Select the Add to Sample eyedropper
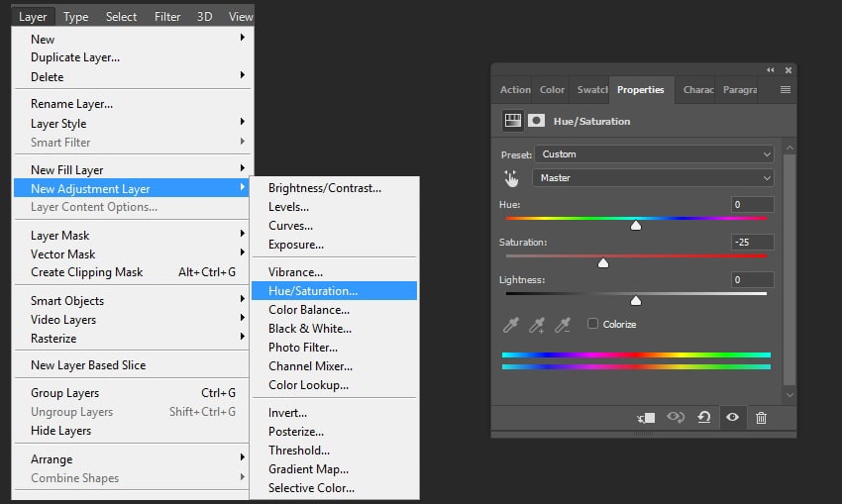The width and height of the screenshot is (842, 504). [537, 325]
